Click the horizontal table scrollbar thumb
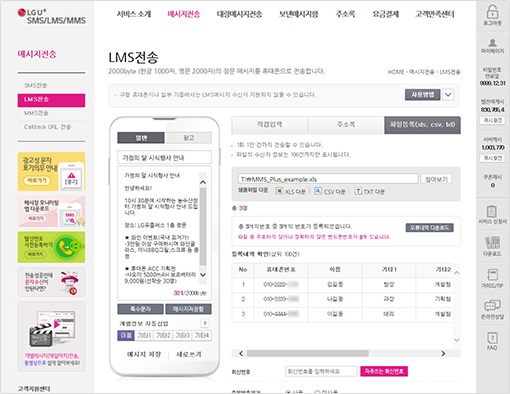The width and height of the screenshot is (510, 394). pos(308,353)
